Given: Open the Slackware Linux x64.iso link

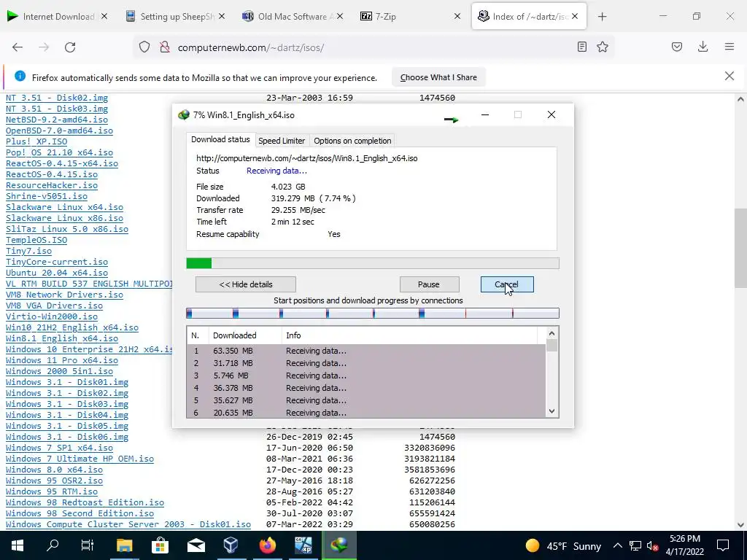Looking at the screenshot, I should click(64, 207).
